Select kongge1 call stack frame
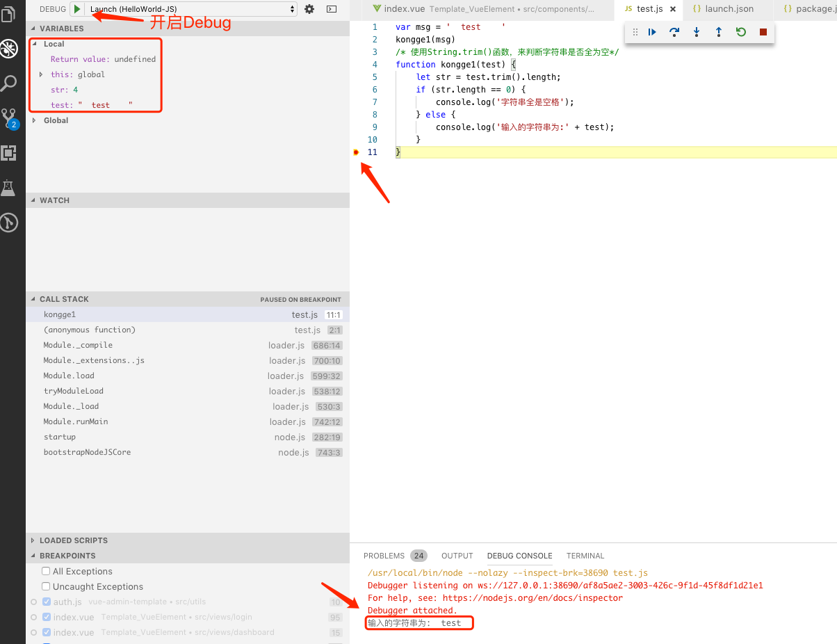The width and height of the screenshot is (837, 644). click(x=187, y=314)
